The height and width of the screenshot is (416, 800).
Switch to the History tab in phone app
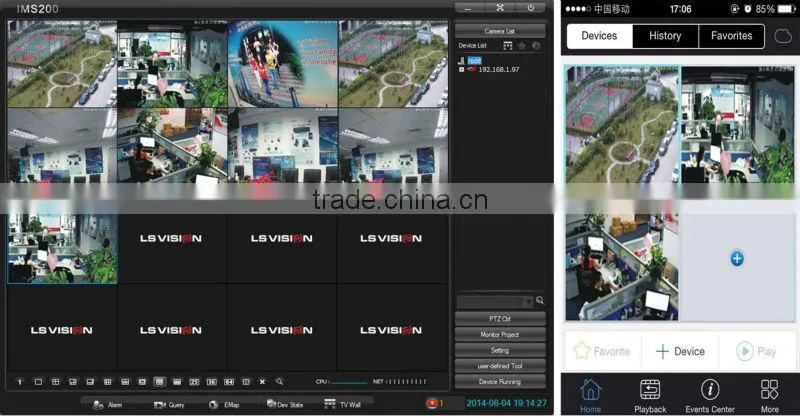665,36
